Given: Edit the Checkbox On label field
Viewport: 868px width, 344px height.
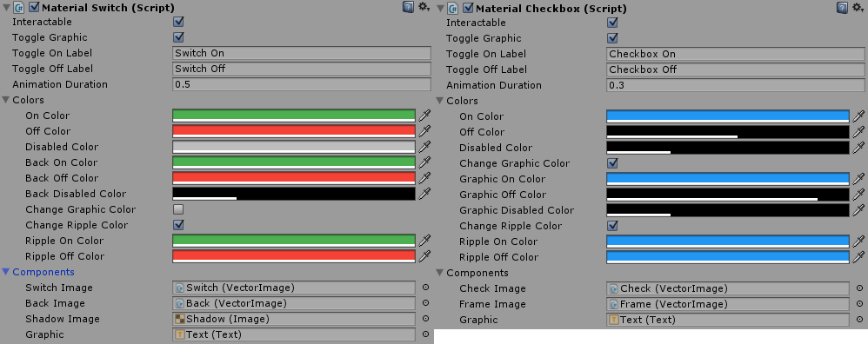Looking at the screenshot, I should [x=736, y=54].
